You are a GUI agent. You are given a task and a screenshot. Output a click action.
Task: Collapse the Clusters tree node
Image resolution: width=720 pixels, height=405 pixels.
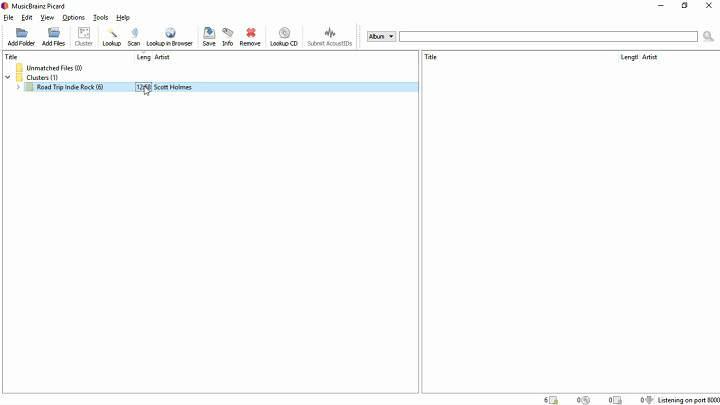pos(8,78)
